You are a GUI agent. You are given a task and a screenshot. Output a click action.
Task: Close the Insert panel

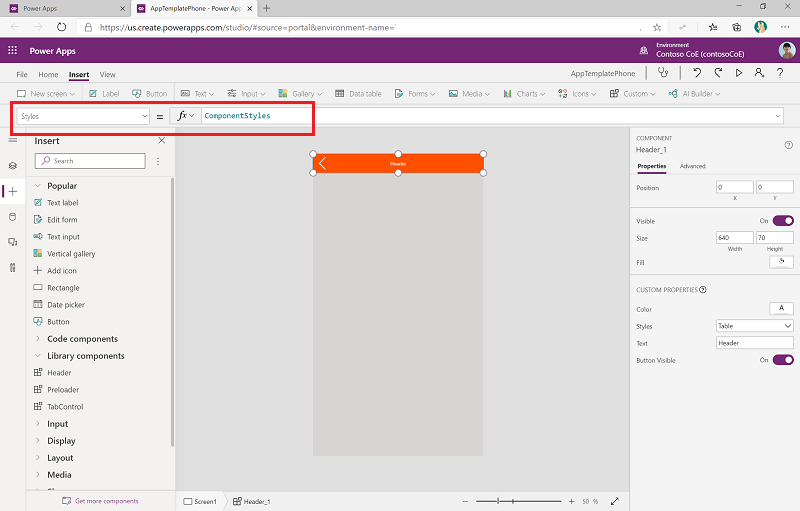pyautogui.click(x=162, y=141)
